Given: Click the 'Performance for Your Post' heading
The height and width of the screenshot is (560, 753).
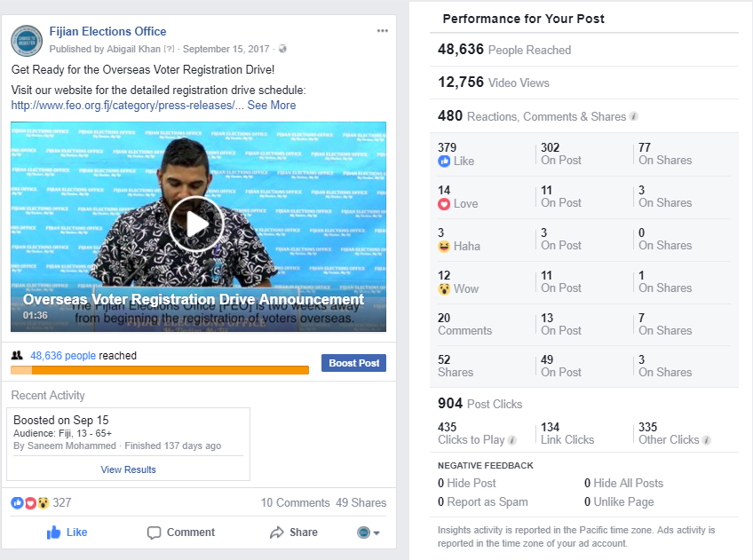Looking at the screenshot, I should pos(523,19).
